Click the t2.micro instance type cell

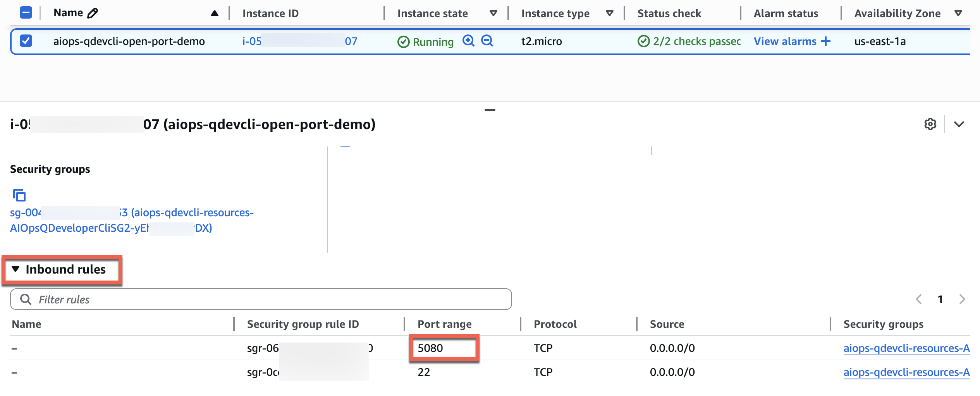(x=542, y=41)
